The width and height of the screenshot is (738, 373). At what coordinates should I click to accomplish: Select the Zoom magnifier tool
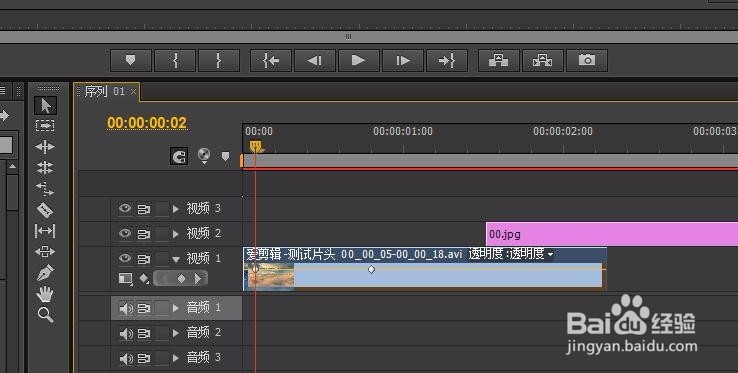(45, 315)
